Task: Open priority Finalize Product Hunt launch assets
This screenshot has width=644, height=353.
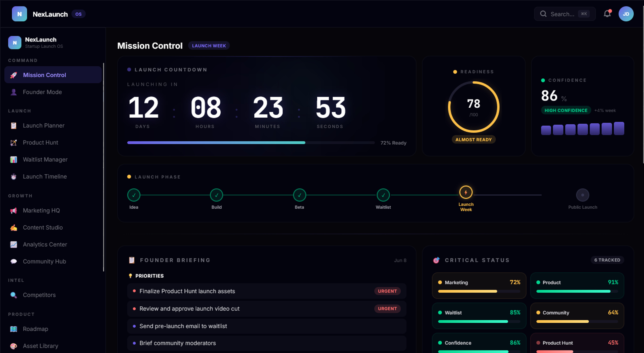Action: pos(267,291)
